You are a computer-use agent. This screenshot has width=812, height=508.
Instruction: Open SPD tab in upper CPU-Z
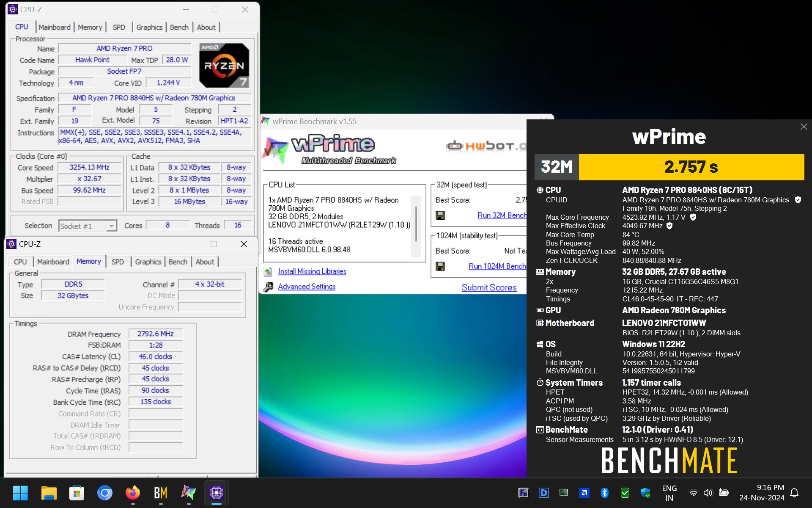119,27
